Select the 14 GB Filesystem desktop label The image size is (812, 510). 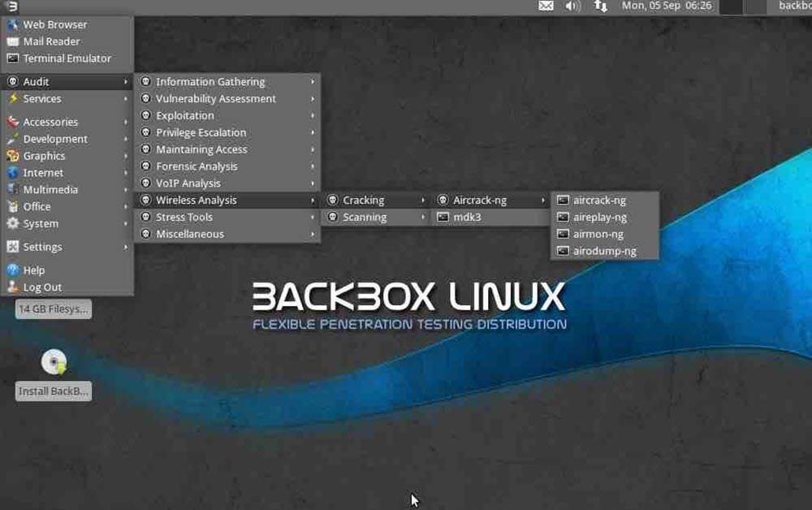[x=54, y=309]
